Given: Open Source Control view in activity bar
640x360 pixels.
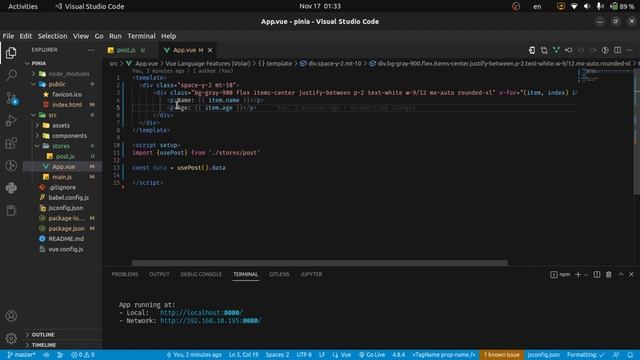Looking at the screenshot, I should coord(11,98).
